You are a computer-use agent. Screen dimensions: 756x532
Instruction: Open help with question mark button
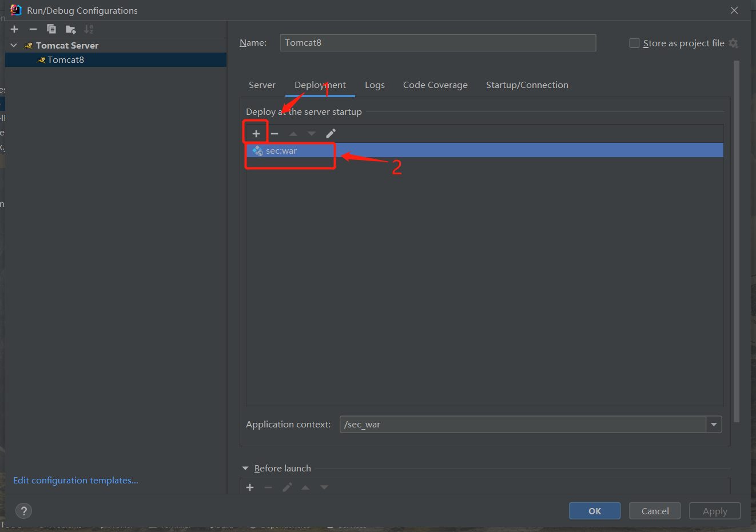point(23,511)
